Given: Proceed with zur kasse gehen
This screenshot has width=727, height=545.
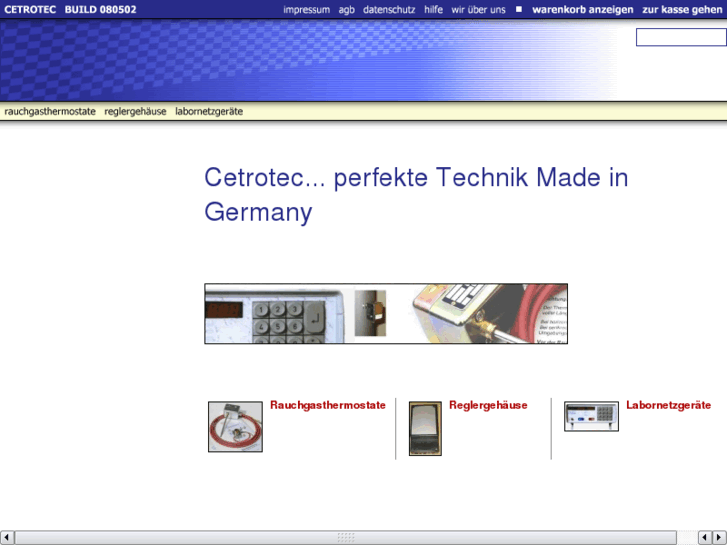Looking at the screenshot, I should pyautogui.click(x=682, y=10).
